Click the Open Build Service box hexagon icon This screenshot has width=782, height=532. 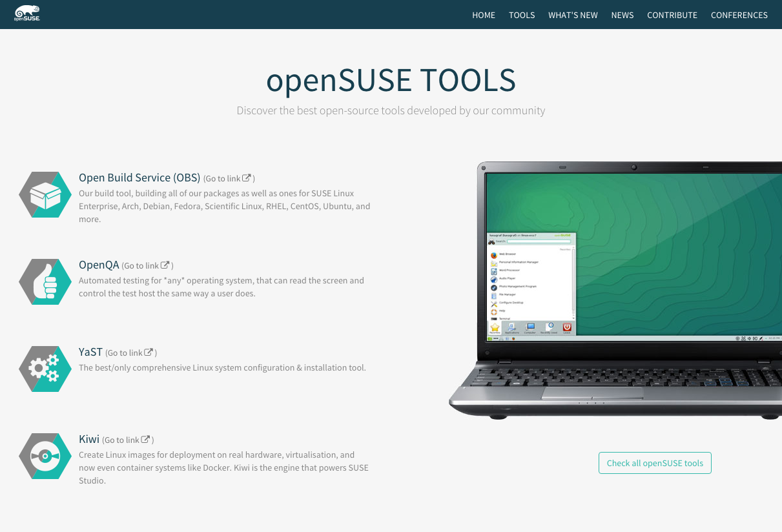[45, 194]
